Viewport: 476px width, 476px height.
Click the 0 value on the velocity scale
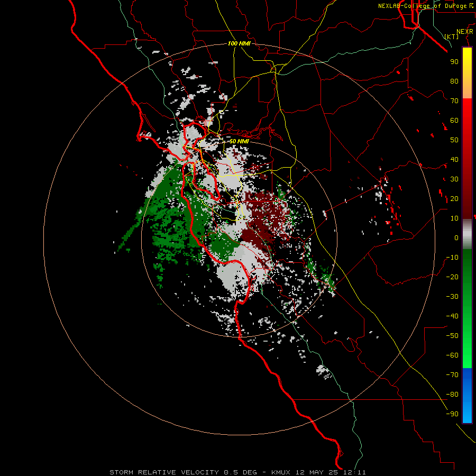click(x=456, y=238)
